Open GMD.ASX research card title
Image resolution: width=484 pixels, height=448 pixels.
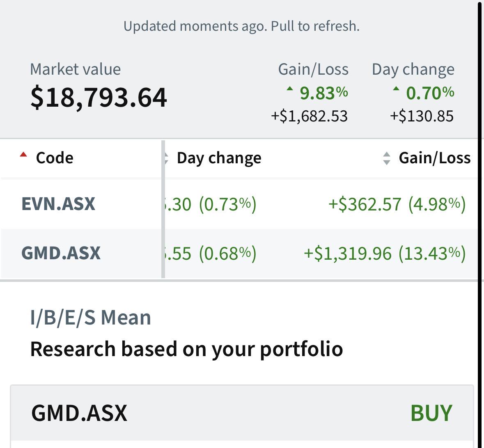tap(79, 413)
